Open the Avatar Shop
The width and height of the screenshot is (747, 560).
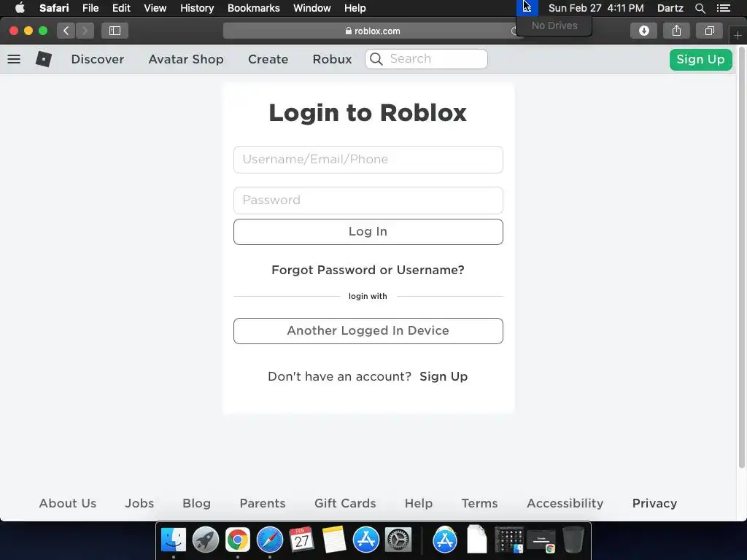186,59
